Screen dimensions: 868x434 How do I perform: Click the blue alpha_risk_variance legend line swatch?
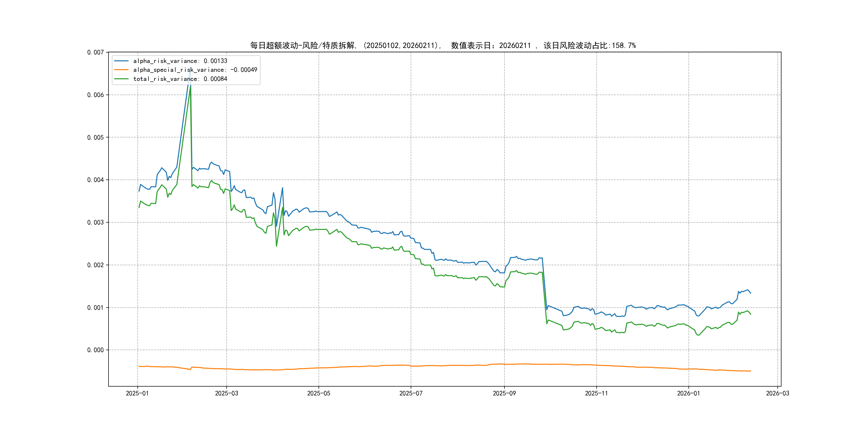pyautogui.click(x=121, y=61)
